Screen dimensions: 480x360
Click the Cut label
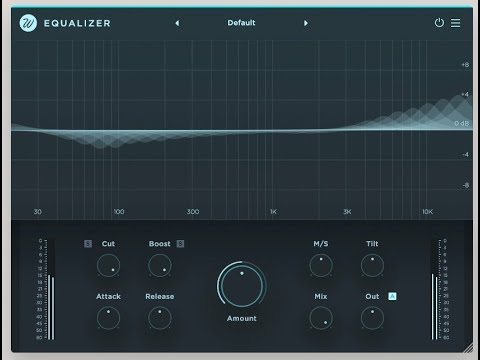pos(108,244)
